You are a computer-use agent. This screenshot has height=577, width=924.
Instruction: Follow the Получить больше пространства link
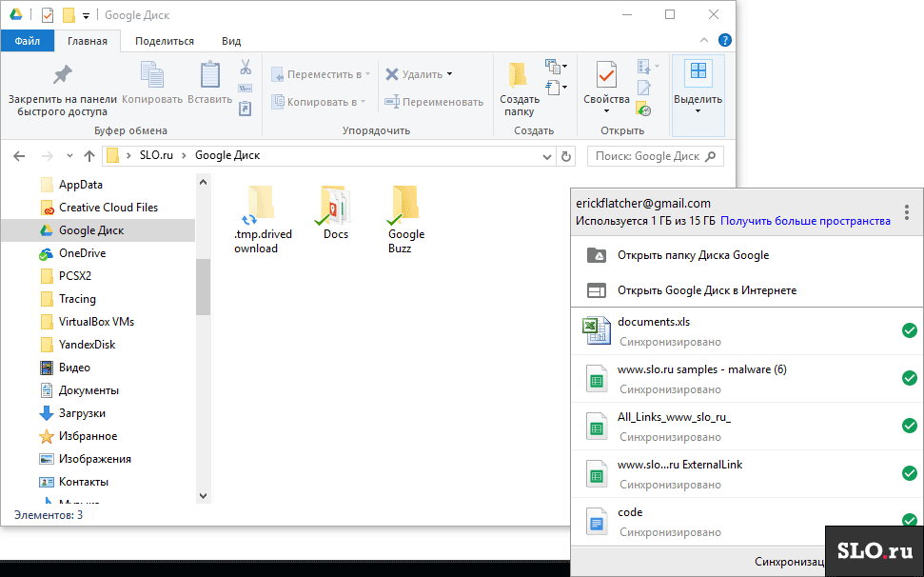click(805, 221)
